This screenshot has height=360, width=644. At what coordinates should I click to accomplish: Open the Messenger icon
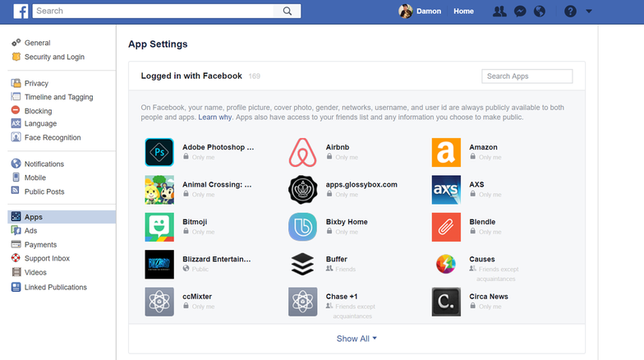pos(519,12)
